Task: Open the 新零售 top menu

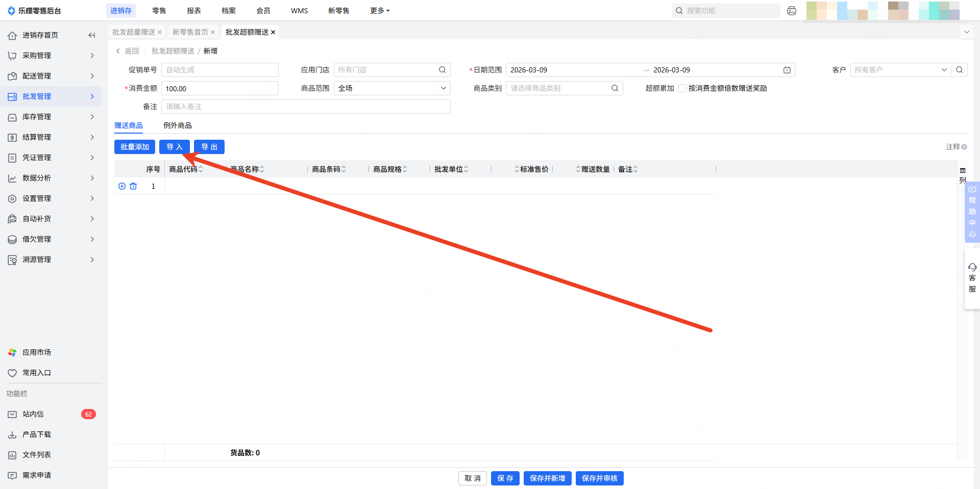Action: click(x=339, y=11)
